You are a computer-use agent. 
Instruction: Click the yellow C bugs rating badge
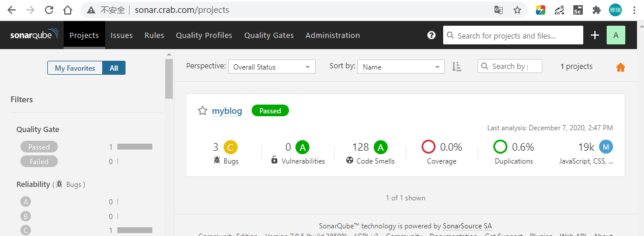[231, 147]
